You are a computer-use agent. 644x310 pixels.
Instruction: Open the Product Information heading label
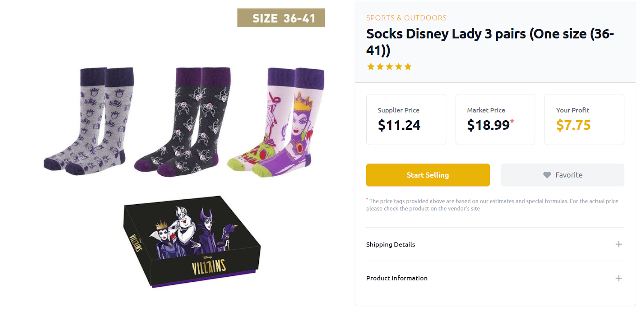click(x=396, y=278)
